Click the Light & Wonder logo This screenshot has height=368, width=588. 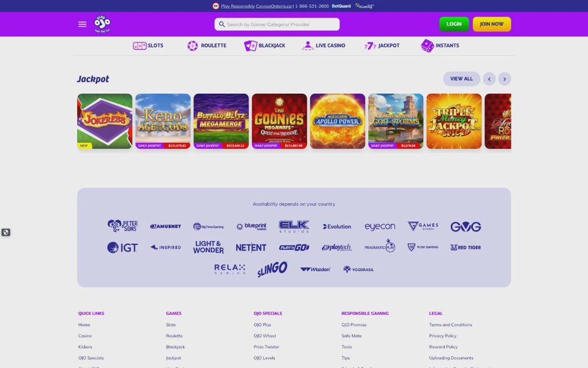208,247
